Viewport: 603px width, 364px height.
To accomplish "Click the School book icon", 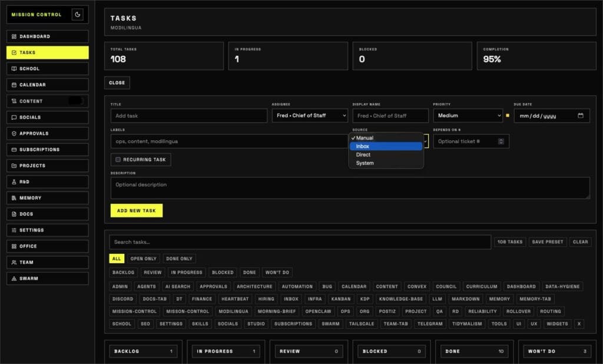I will 14,69.
